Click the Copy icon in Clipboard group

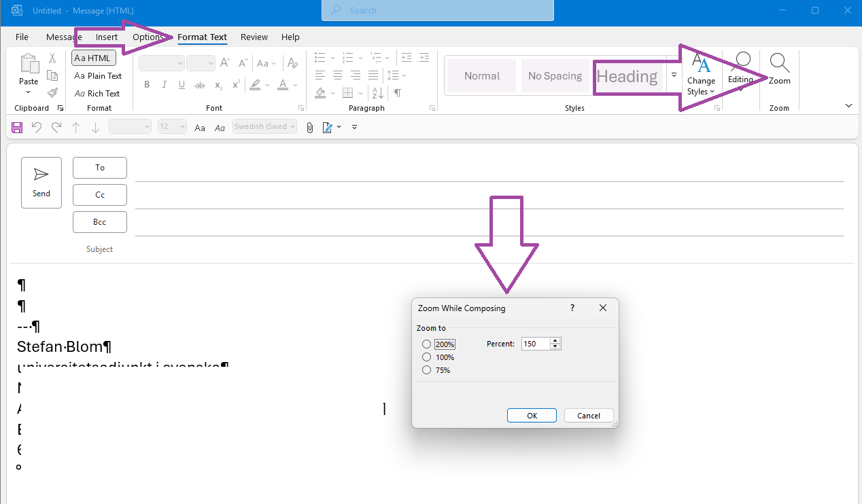tap(52, 76)
